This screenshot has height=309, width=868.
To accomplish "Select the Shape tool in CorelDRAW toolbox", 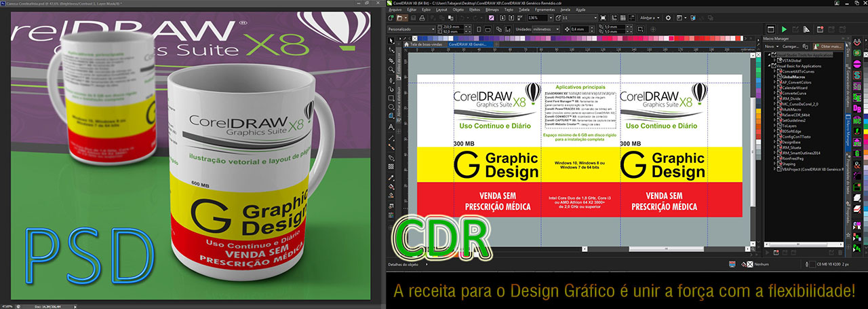I will tap(391, 50).
